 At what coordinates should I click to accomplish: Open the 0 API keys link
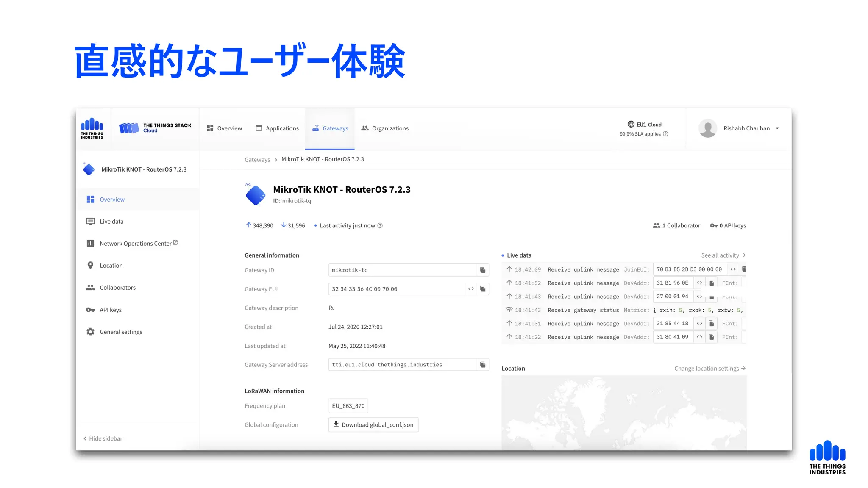pyautogui.click(x=728, y=226)
